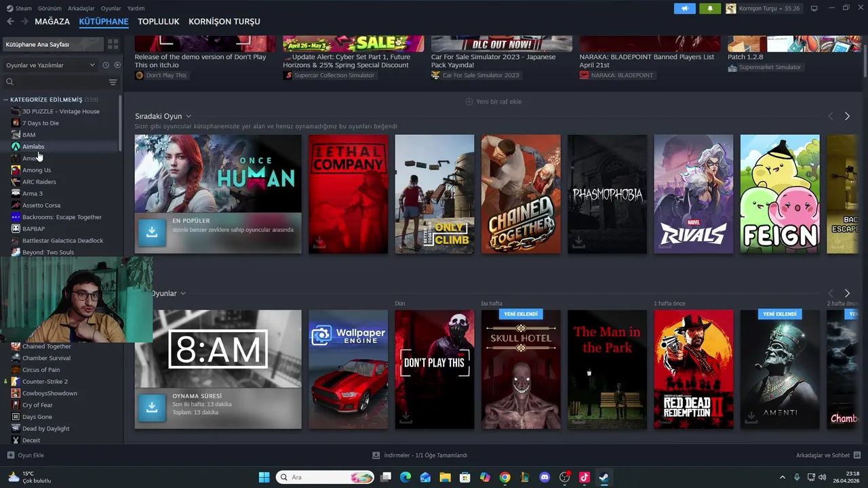Click the BAPBAP game icon
This screenshot has height=488, width=868.
(16, 228)
